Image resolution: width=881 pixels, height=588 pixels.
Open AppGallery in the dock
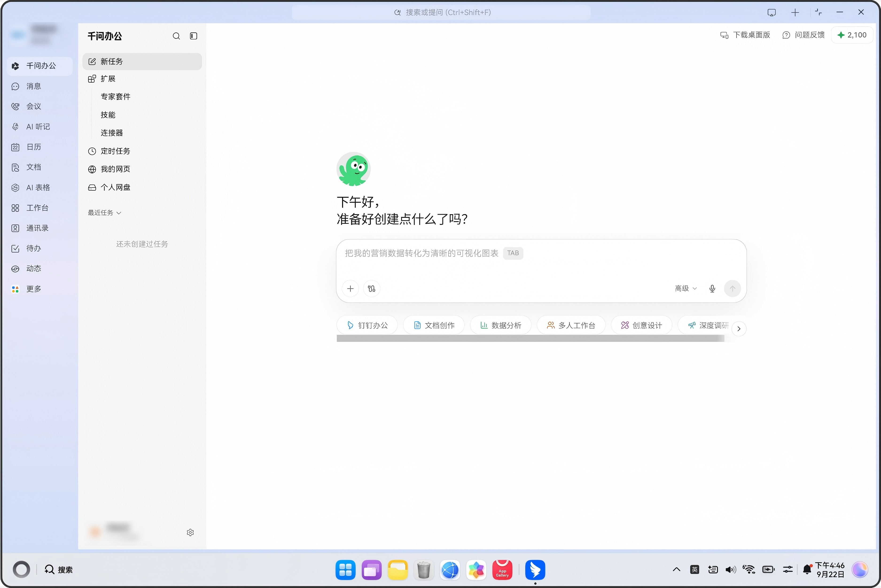(x=503, y=570)
